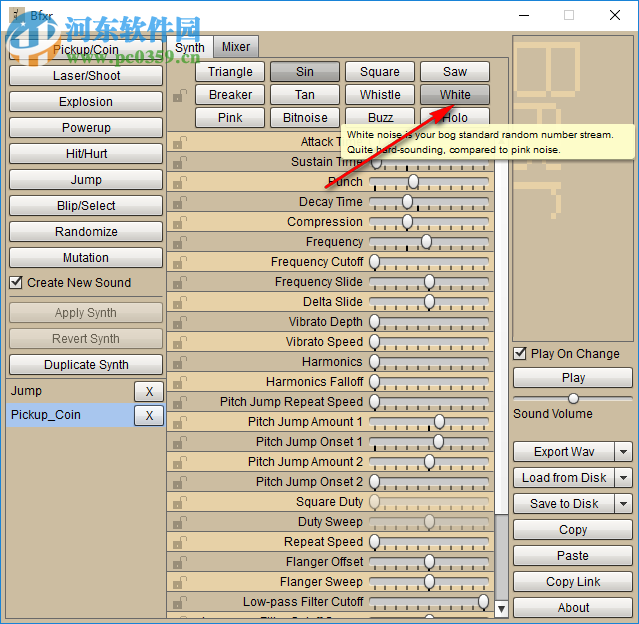Generate a Laser/Shoot sound
Image resolution: width=639 pixels, height=624 pixels.
point(86,76)
